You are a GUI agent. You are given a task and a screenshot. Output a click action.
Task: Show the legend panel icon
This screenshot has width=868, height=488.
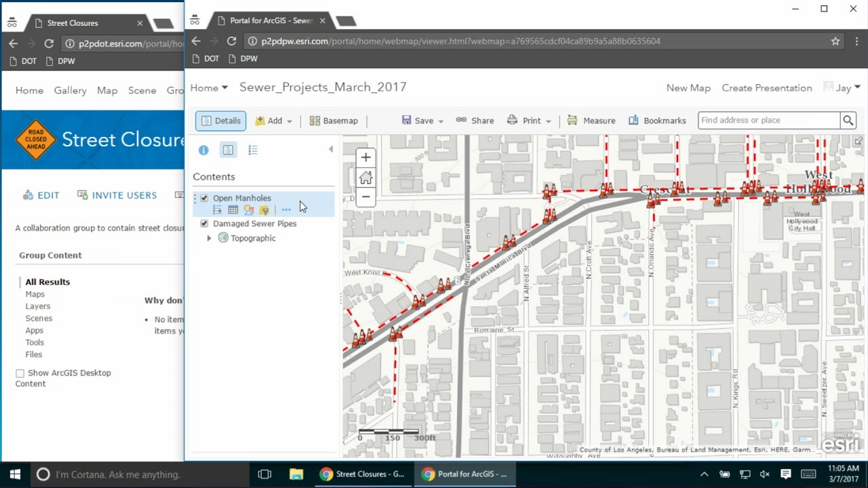(253, 150)
